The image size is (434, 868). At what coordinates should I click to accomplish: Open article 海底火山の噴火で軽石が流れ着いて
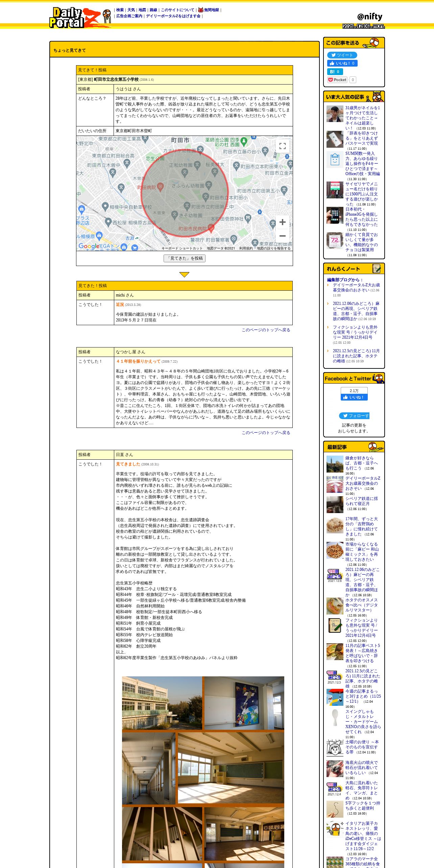tap(362, 768)
